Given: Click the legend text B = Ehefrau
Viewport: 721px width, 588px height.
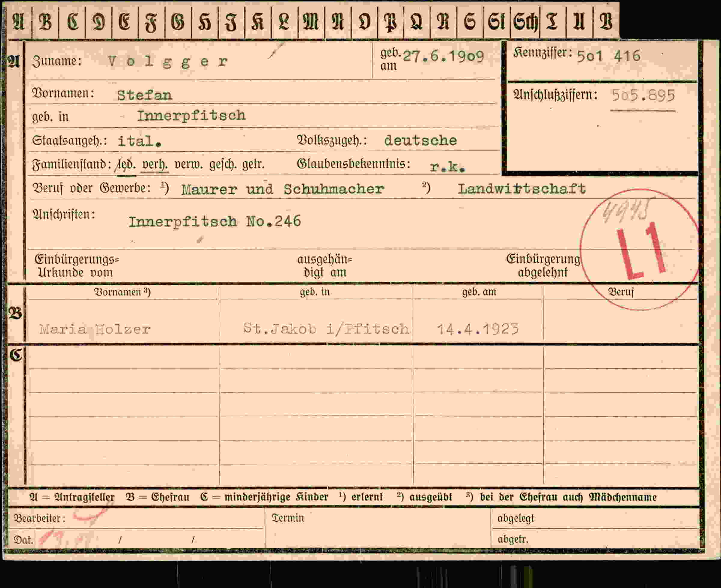Looking at the screenshot, I should (157, 497).
